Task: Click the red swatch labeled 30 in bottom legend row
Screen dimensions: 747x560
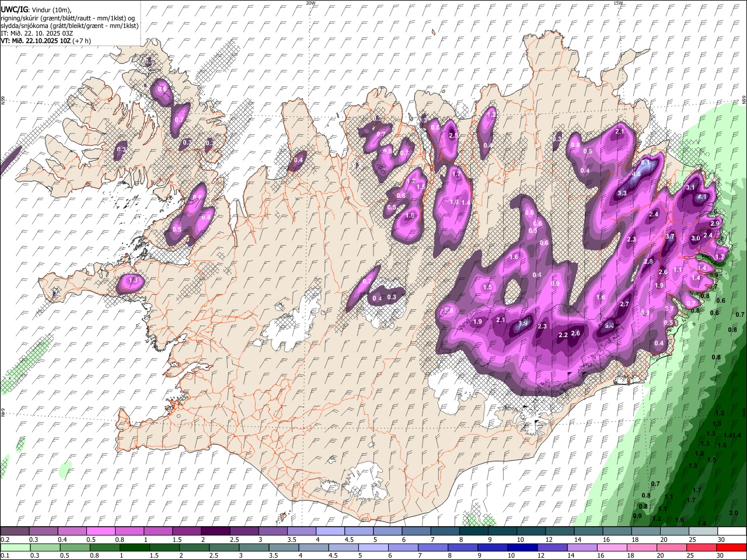Action: (731, 547)
